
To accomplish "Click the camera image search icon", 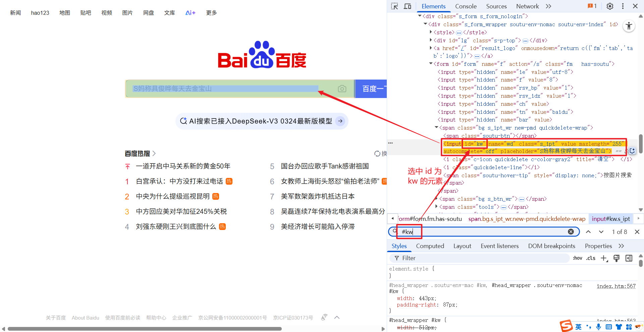I will point(342,89).
